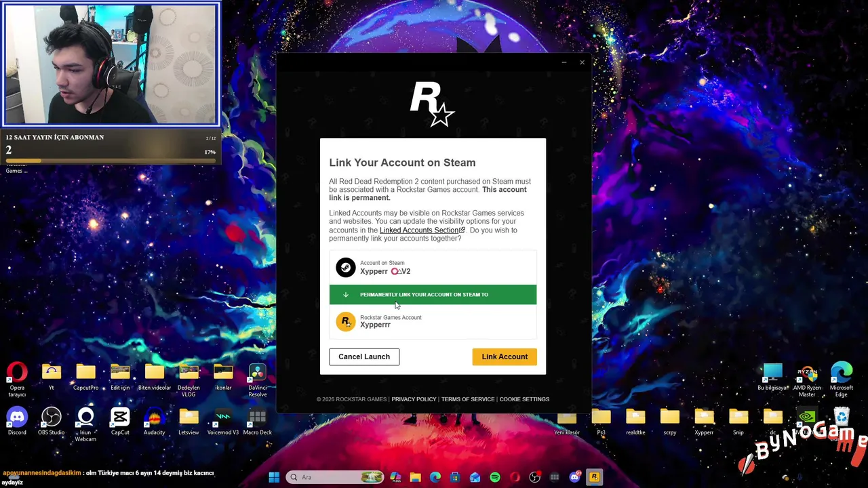Launch the DaVinci Resolve desktop shortcut
This screenshot has width=868, height=488.
point(257,380)
